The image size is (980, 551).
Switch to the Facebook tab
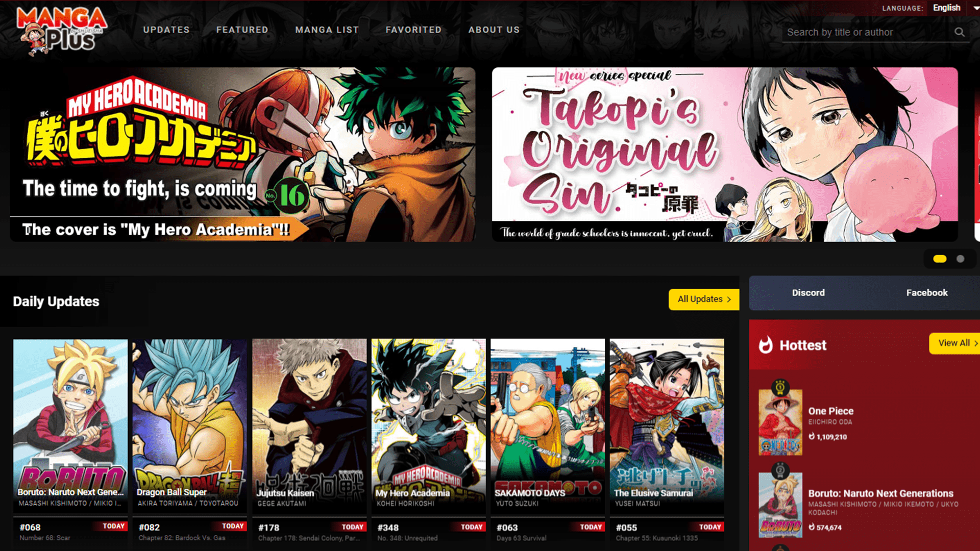click(x=927, y=293)
